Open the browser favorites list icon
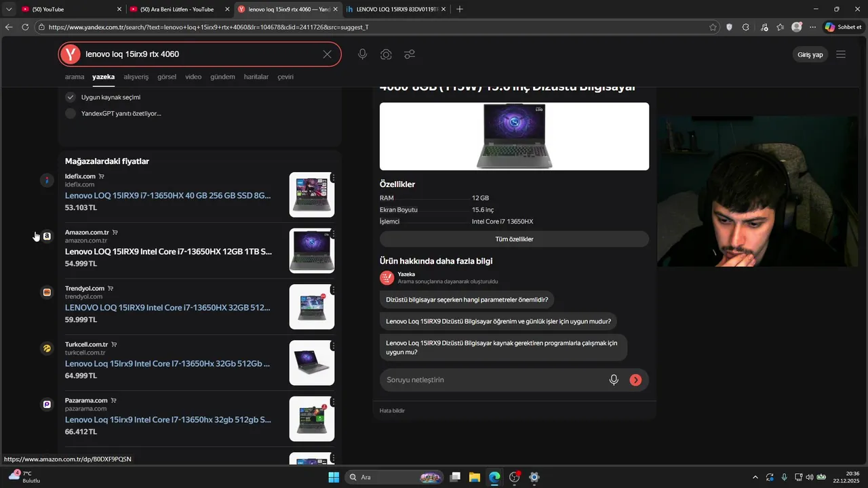868x488 pixels. [x=781, y=27]
